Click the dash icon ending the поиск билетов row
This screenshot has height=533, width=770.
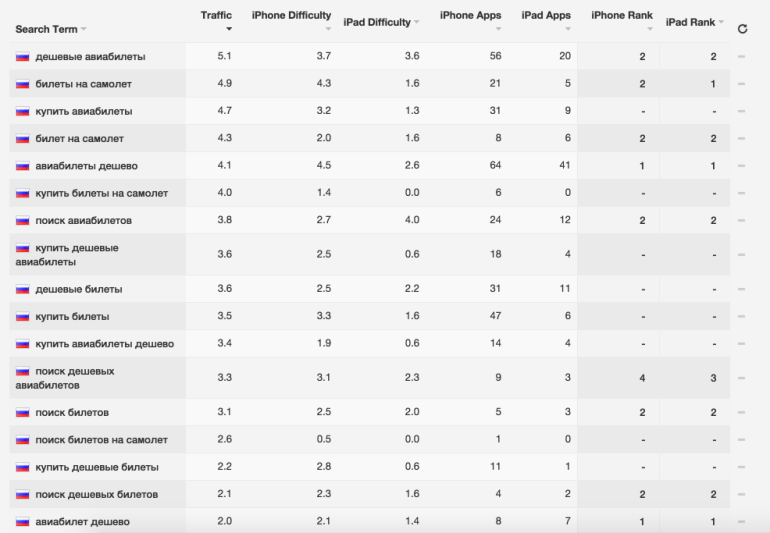click(x=741, y=413)
